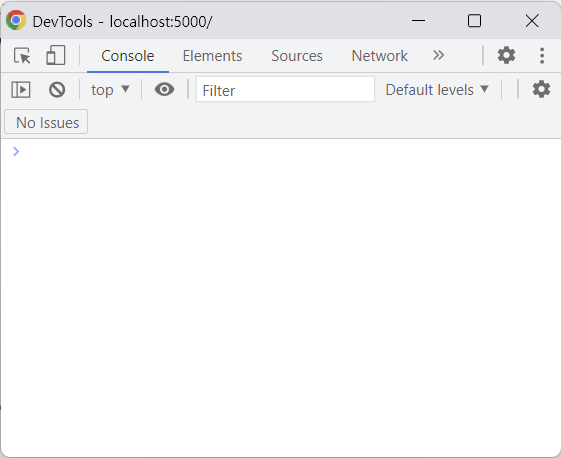Expand more tabs with double chevron
The width and height of the screenshot is (561, 458).
pos(438,55)
